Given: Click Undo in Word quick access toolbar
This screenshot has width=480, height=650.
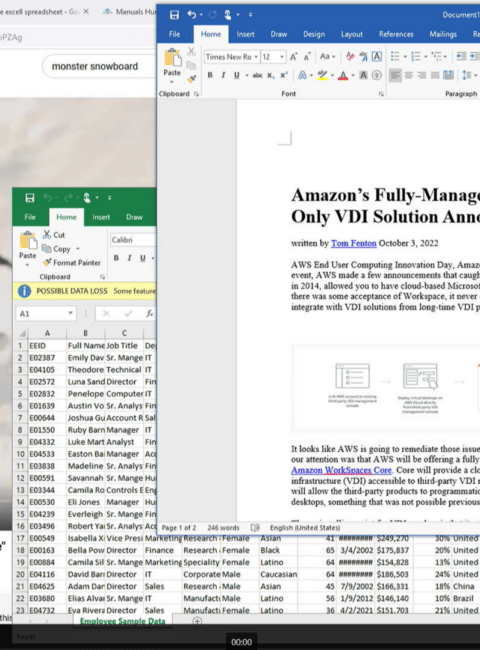Looking at the screenshot, I should pos(192,15).
